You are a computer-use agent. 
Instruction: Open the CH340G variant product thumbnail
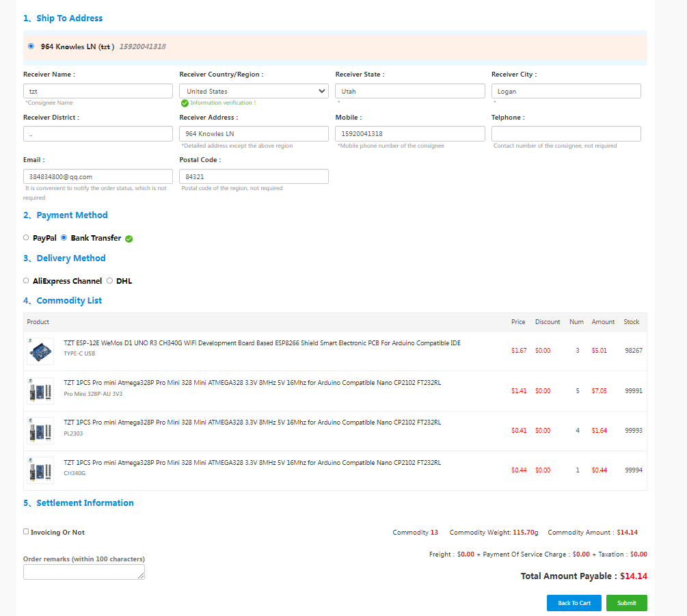point(40,470)
